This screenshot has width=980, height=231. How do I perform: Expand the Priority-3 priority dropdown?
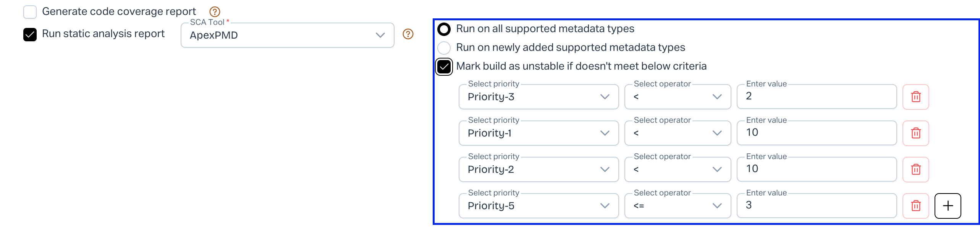539,97
